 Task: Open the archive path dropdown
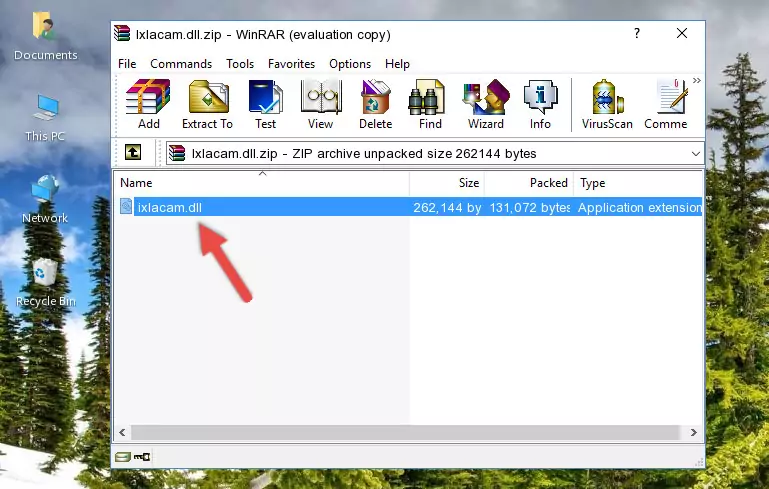click(x=695, y=154)
